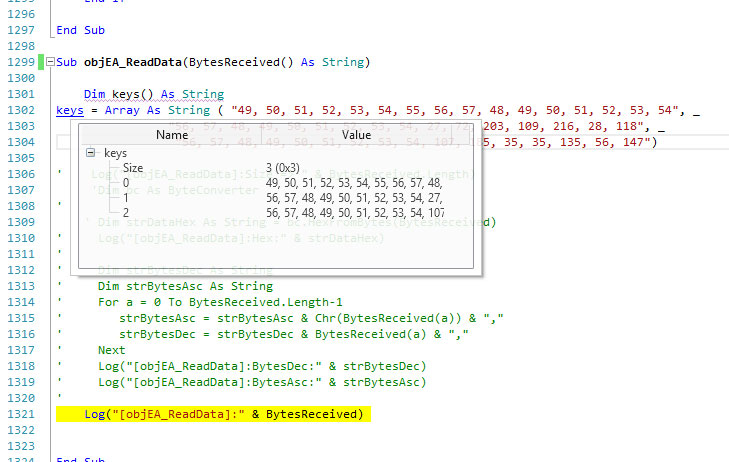Image resolution: width=729 pixels, height=462 pixels.
Task: Click the highlighted Log statement line
Action: point(213,414)
